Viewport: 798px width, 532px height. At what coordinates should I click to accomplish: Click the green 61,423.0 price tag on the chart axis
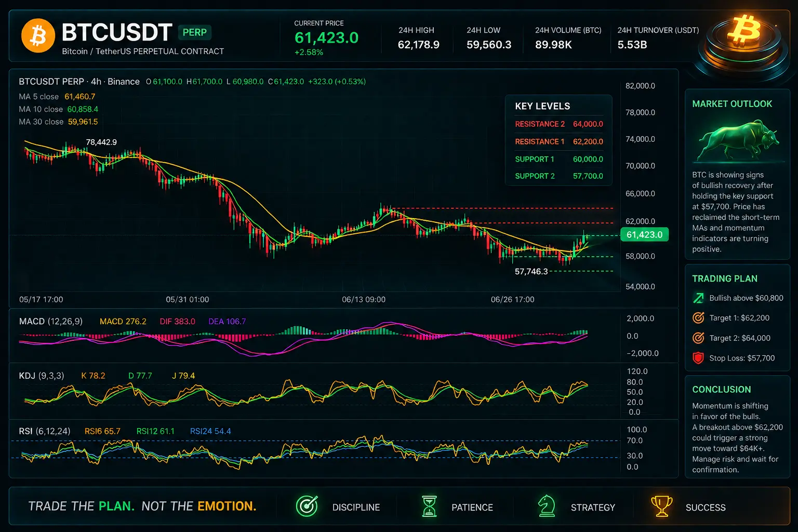tap(644, 235)
